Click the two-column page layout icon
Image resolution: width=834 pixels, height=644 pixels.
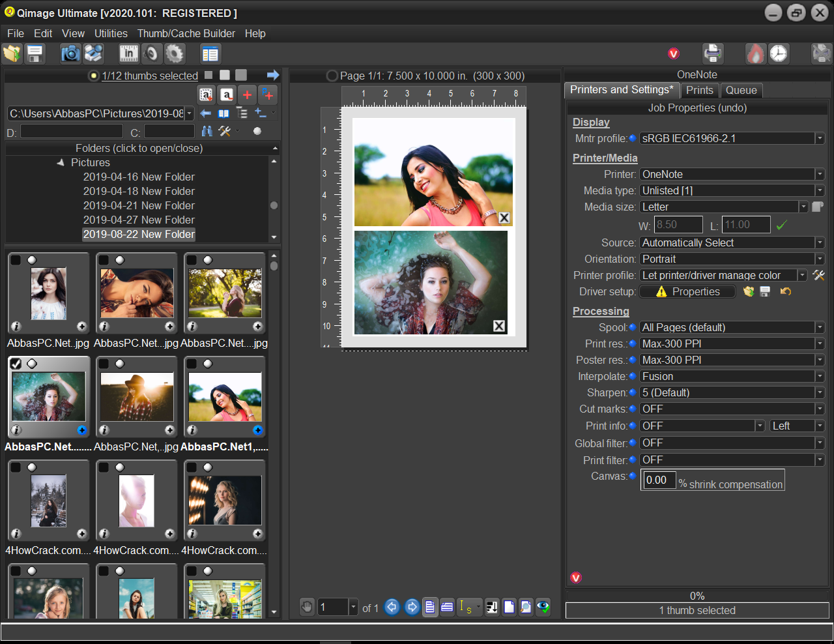[x=210, y=53]
